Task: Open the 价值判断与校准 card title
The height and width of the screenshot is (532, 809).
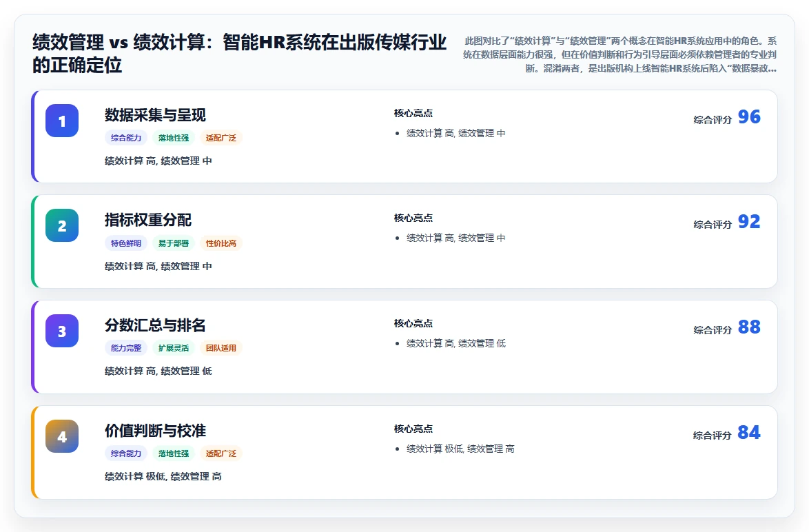Action: point(155,430)
